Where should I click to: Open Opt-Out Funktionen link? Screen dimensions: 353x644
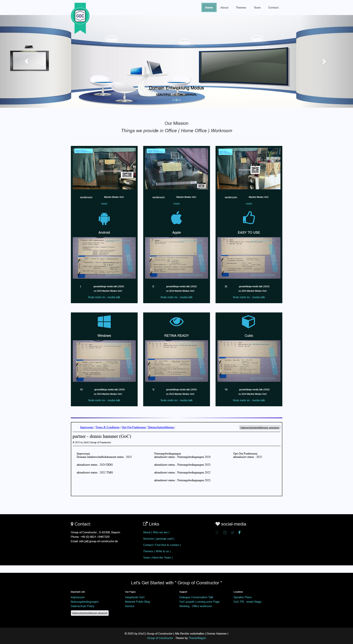pyautogui.click(x=134, y=427)
